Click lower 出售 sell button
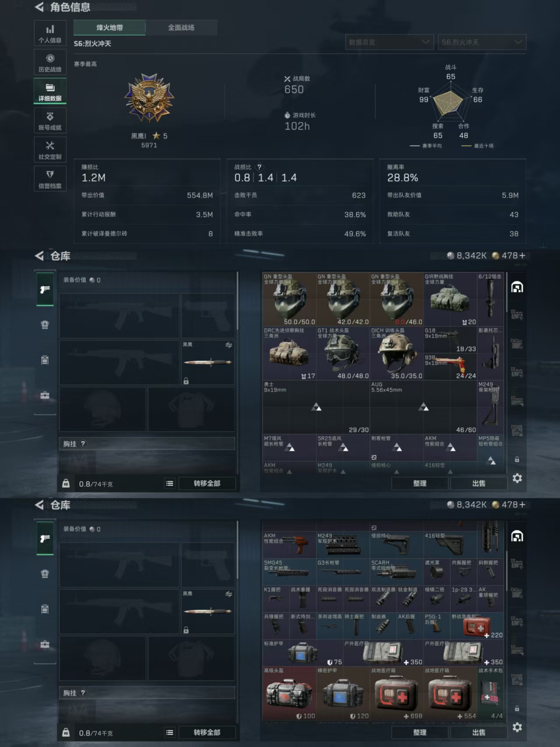Screen dimensions: 560x747 [x=479, y=733]
